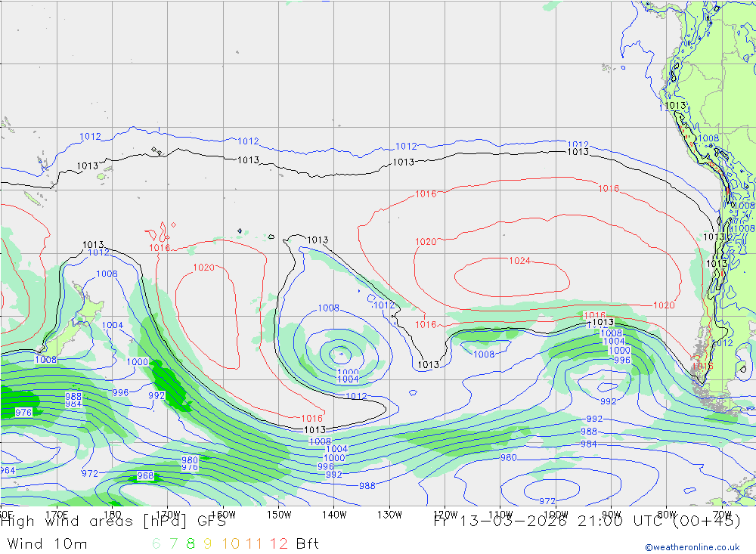Viewport: 756px width, 554px height.
Task: Click the 'Wind 10m' legend label
Action: tap(47, 544)
